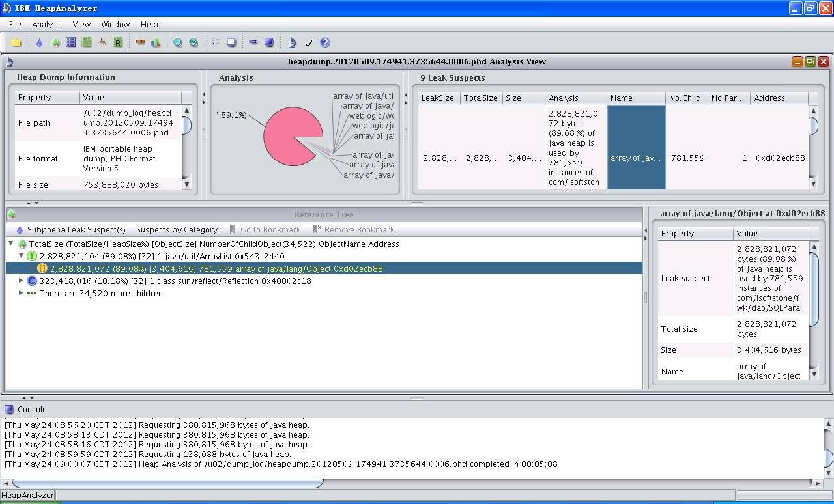
Task: Click the Go to Bookmark button
Action: (x=265, y=229)
